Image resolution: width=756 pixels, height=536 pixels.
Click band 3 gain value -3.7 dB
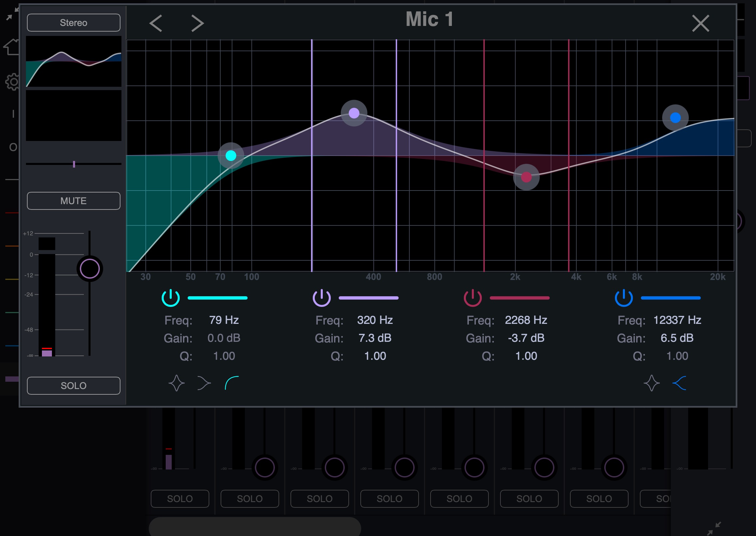[x=526, y=338]
